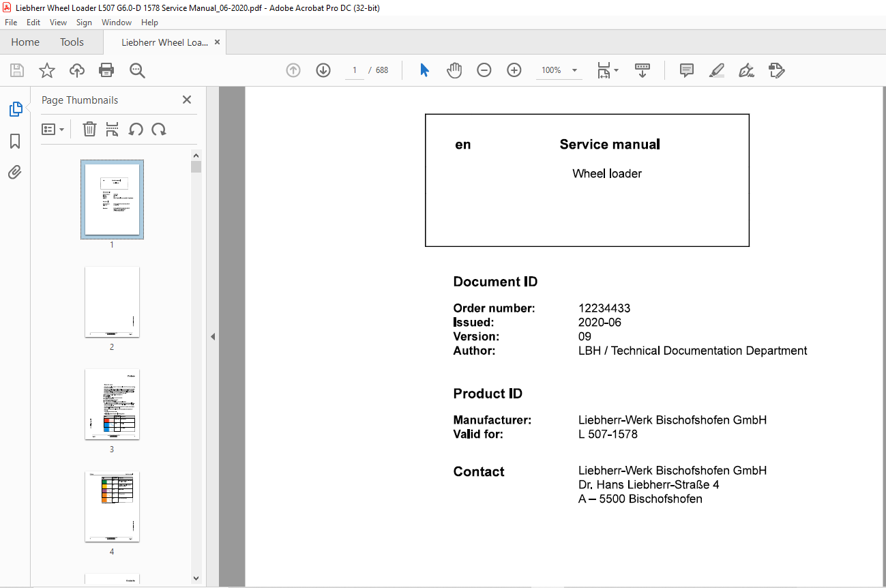Click the 'Wheel loader' subtitle text
886x588 pixels.
click(x=607, y=174)
